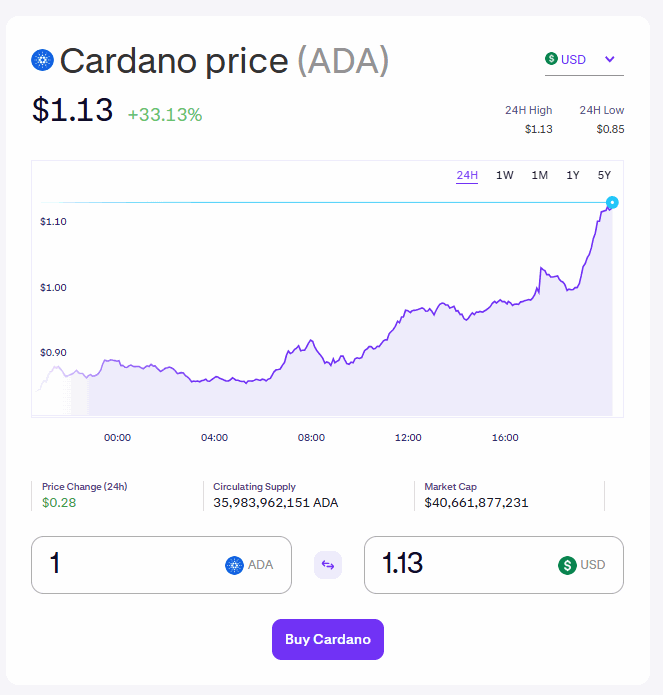Click the Market Cap value
Viewport: 663px width, 695px height.
coord(476,502)
